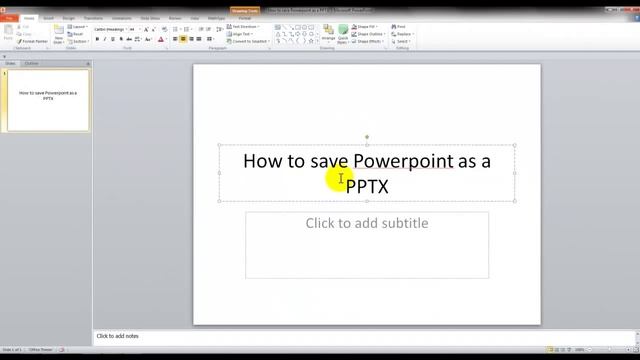The width and height of the screenshot is (640, 360).
Task: Open the Drawing Tools Format tab
Action: point(244,18)
